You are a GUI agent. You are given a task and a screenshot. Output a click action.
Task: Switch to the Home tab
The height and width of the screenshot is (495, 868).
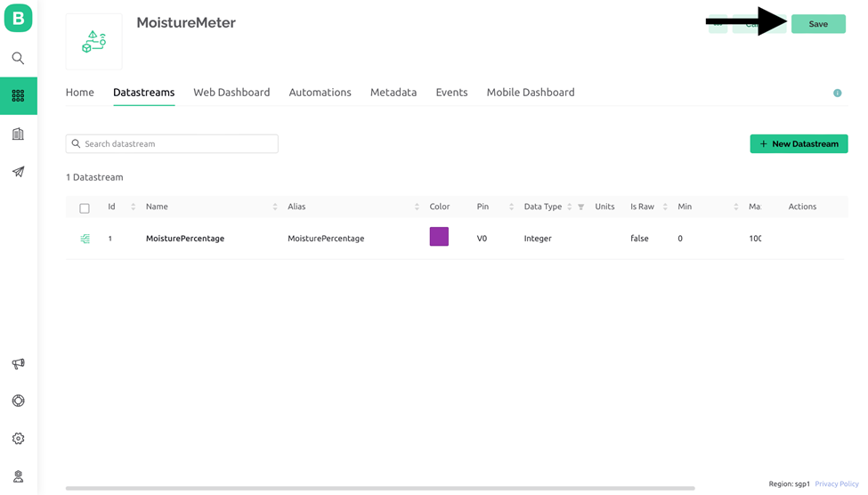point(80,93)
